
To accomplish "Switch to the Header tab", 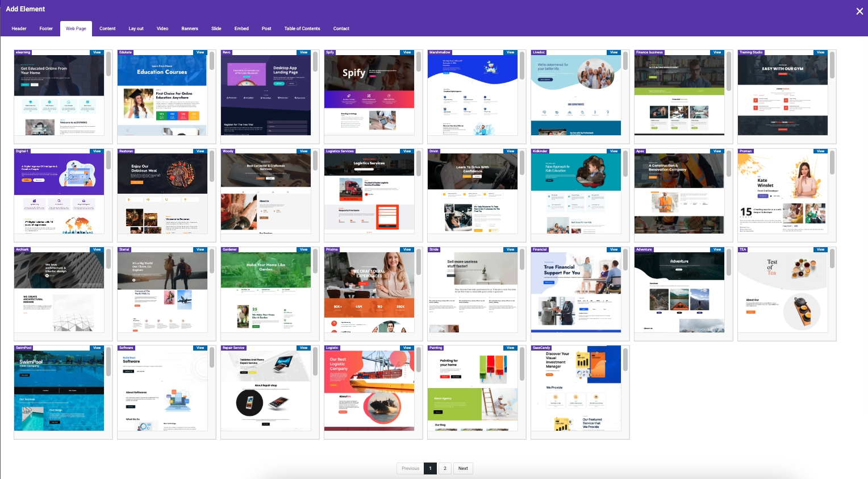I will (x=19, y=28).
